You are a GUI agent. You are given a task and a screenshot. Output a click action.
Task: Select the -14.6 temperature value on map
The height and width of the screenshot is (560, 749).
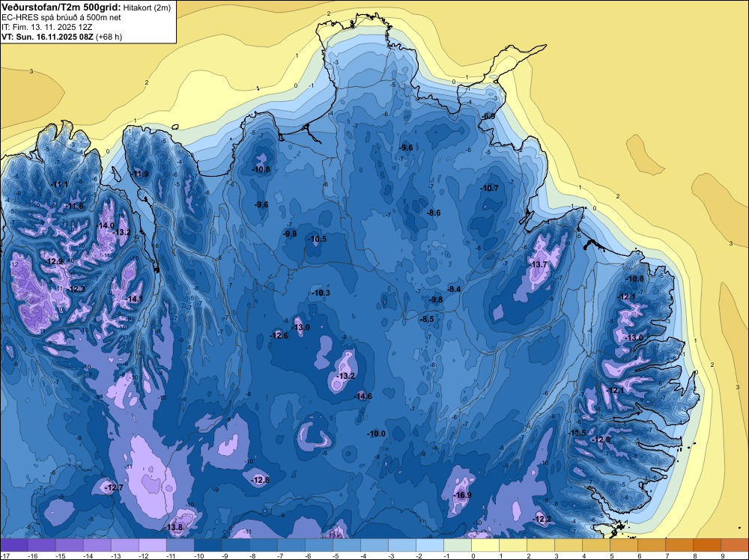(363, 396)
